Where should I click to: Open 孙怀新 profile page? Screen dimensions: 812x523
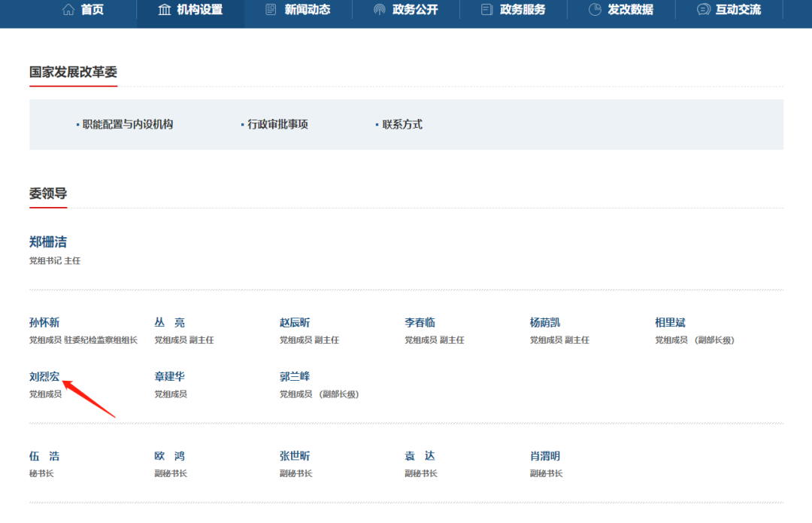click(x=44, y=323)
